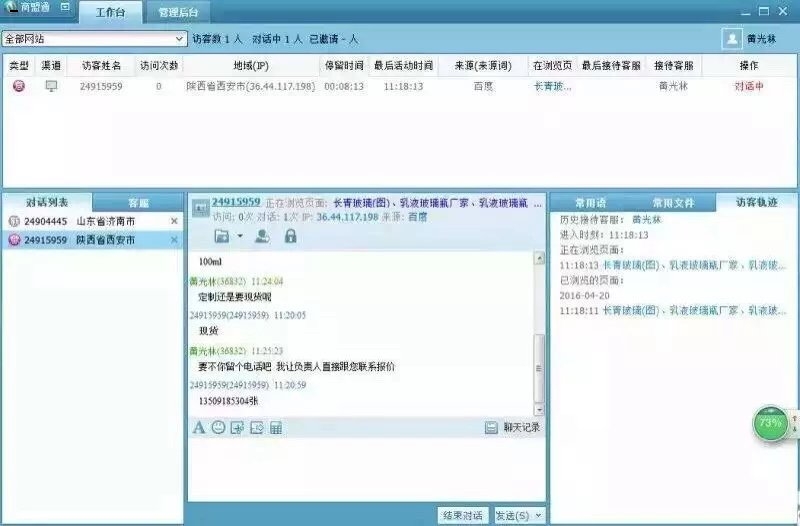Click the 结束对话 button
The image size is (800, 526).
[x=462, y=515]
